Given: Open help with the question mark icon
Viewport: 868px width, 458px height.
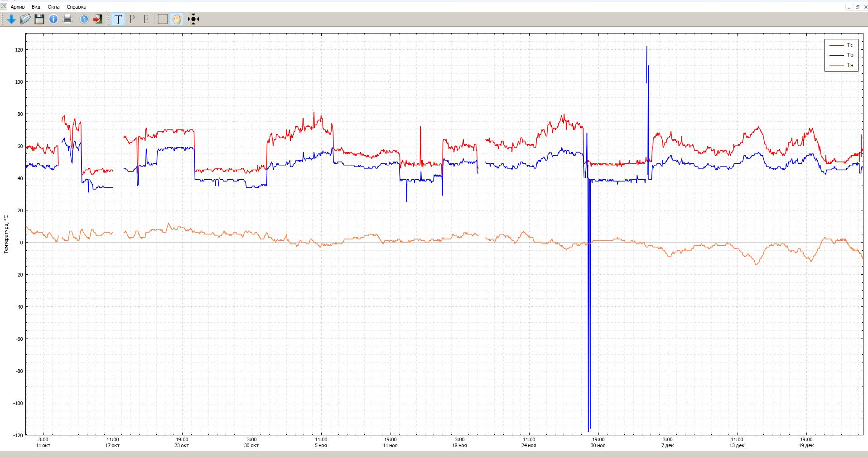Looking at the screenshot, I should pos(84,19).
